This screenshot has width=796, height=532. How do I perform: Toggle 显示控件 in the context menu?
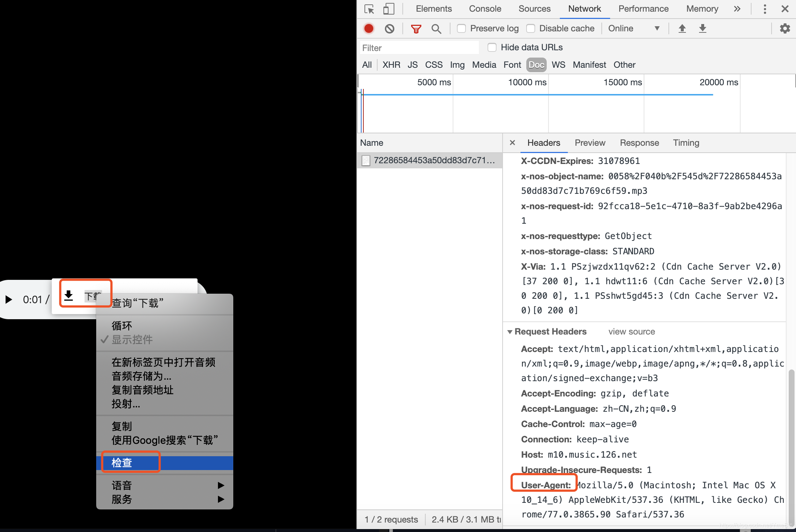(165, 340)
